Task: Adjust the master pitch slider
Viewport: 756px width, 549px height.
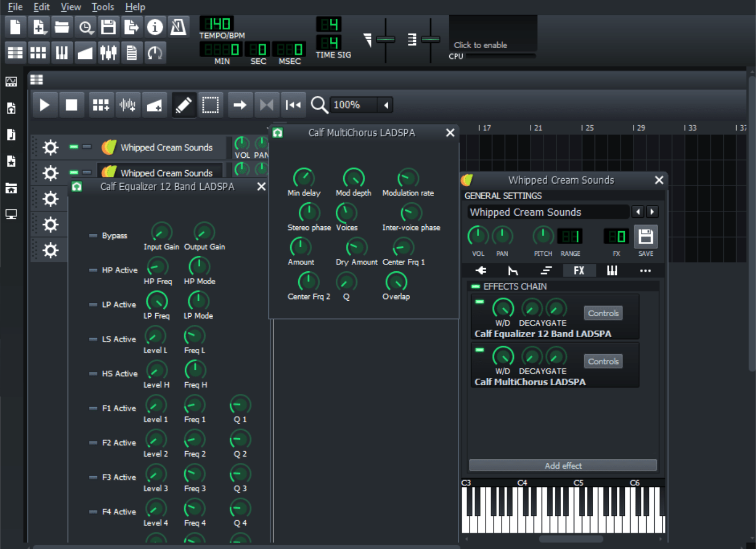Action: [x=430, y=40]
